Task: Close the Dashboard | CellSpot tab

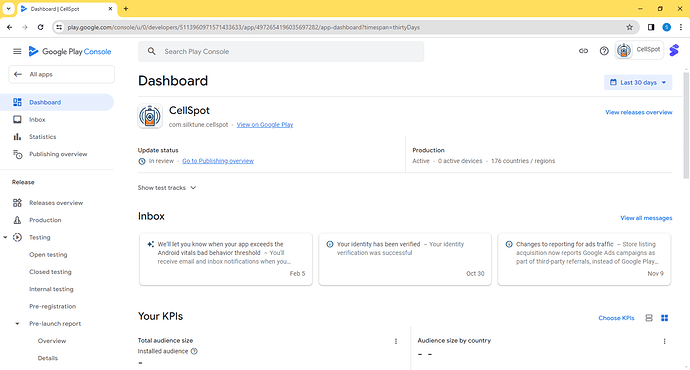Action: coord(110,9)
